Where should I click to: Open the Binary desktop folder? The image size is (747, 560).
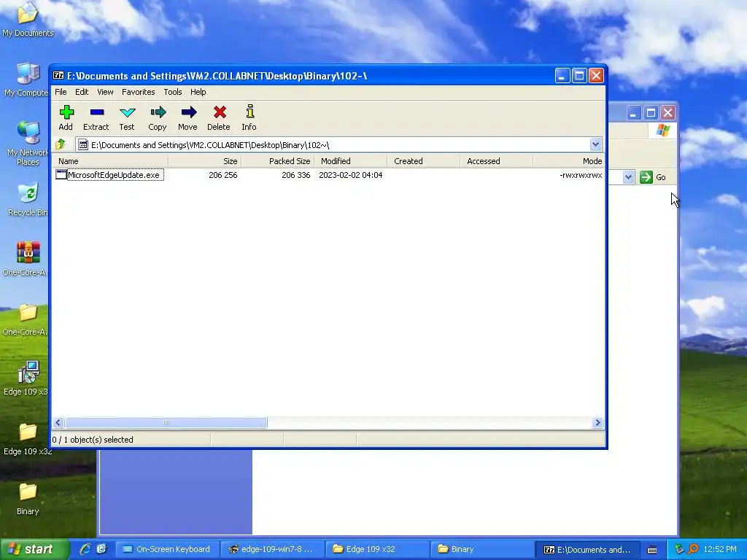[28, 498]
